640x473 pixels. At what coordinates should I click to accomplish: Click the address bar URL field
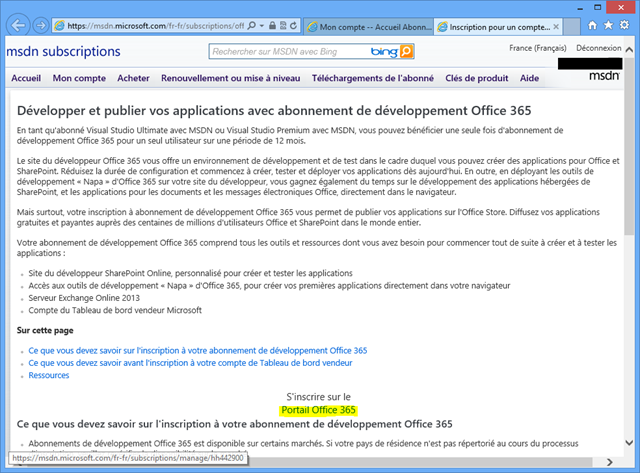[156, 26]
